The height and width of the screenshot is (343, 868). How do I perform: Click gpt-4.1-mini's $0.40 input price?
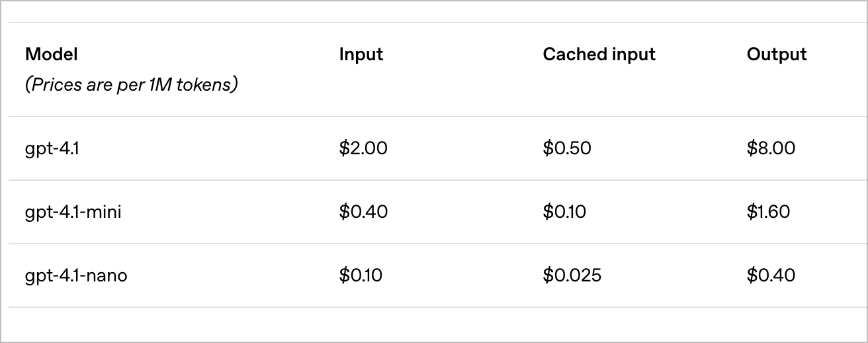click(363, 212)
